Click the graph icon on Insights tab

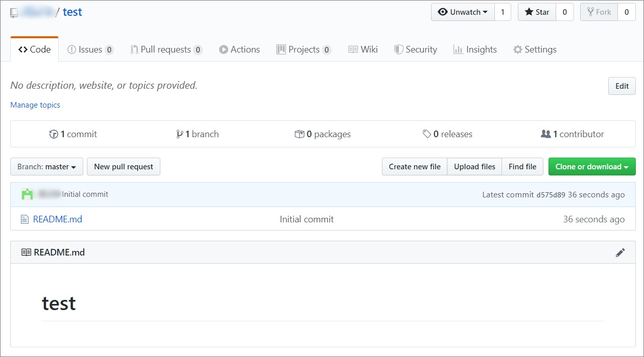[458, 49]
